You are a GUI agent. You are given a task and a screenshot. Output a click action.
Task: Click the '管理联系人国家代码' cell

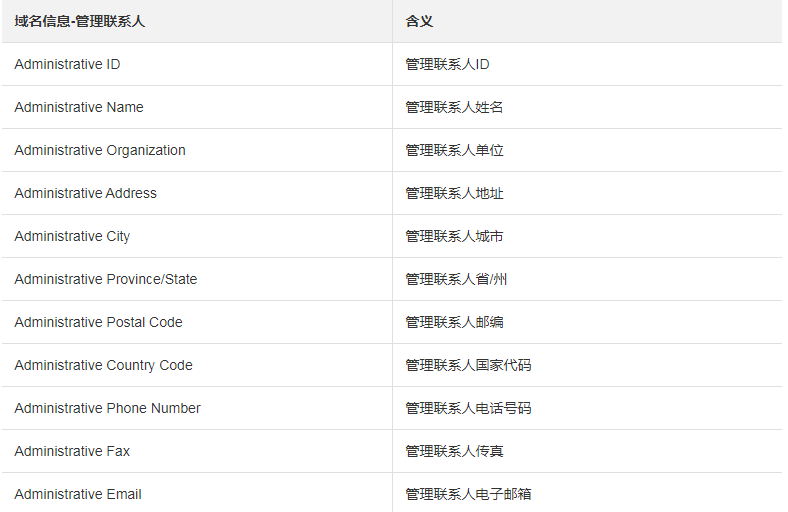(468, 365)
